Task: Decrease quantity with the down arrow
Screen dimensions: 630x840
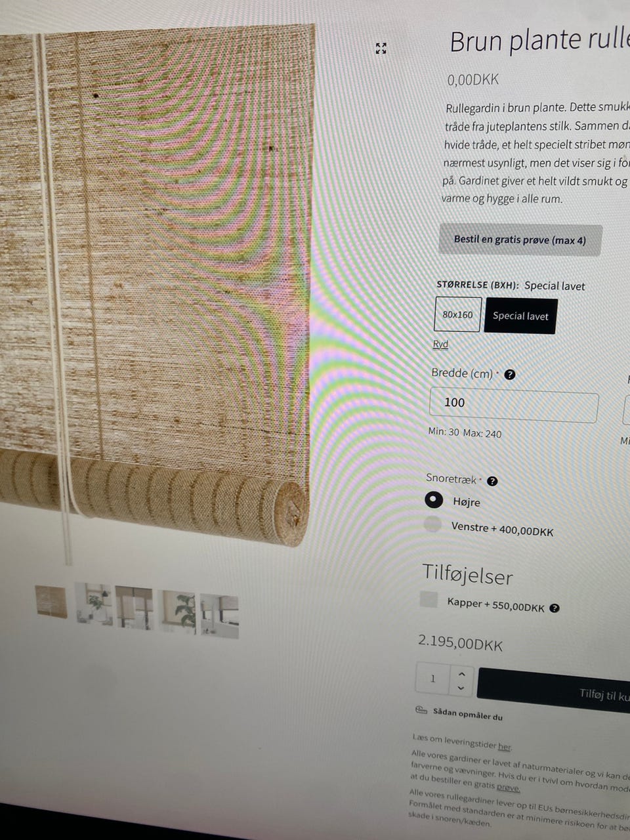Action: [x=461, y=688]
